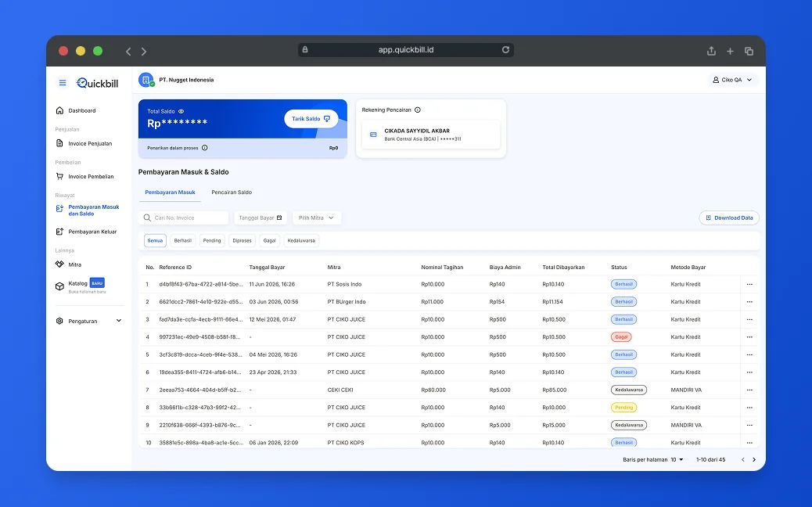The height and width of the screenshot is (507, 812).
Task: Open more options for CEKI CEKI row
Action: (x=749, y=390)
